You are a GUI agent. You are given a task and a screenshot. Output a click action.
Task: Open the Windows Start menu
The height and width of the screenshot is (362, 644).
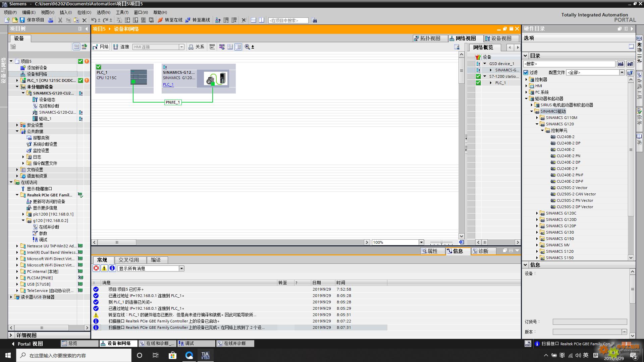[8, 355]
